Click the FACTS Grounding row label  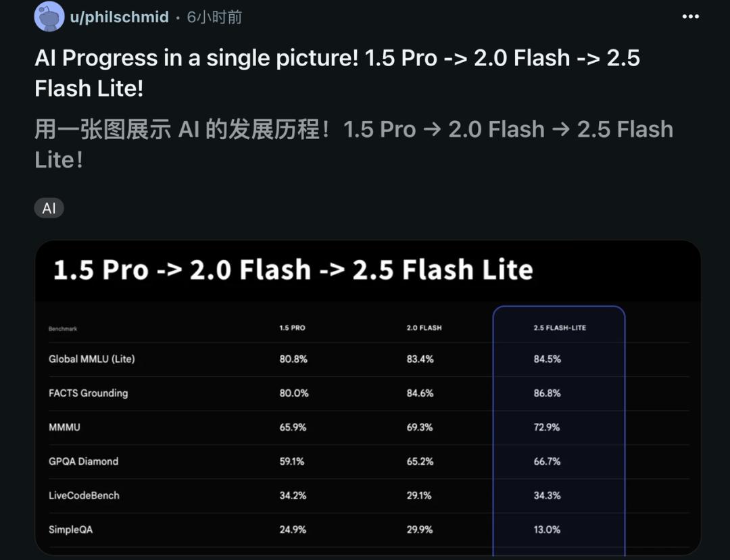88,393
